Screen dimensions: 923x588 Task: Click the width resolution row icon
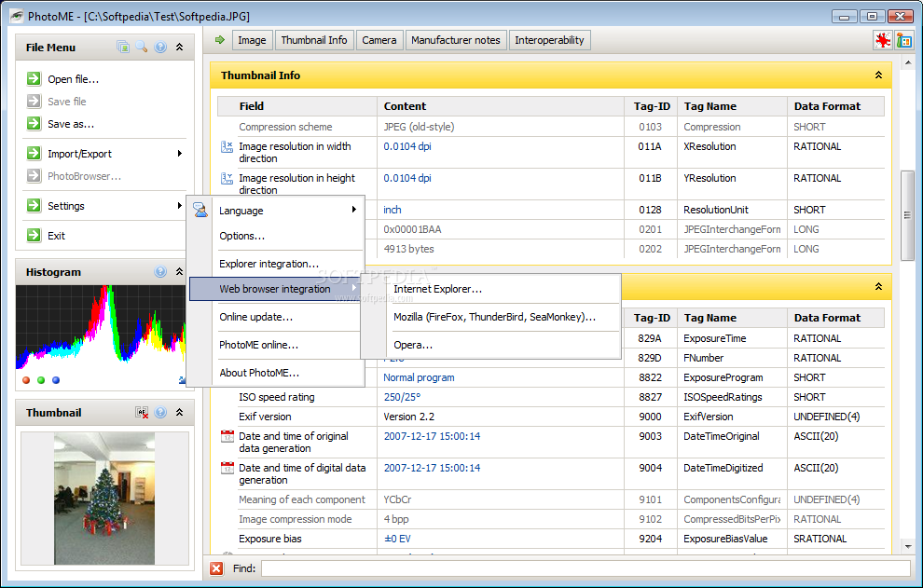pyautogui.click(x=227, y=146)
